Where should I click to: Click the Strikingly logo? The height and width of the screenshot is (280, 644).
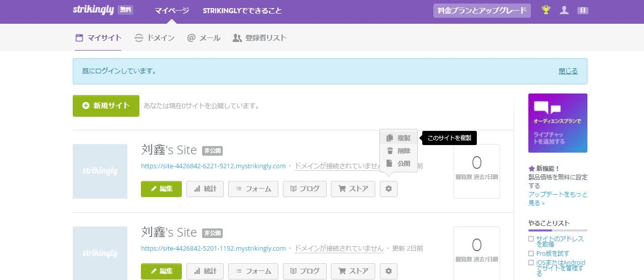(x=94, y=10)
